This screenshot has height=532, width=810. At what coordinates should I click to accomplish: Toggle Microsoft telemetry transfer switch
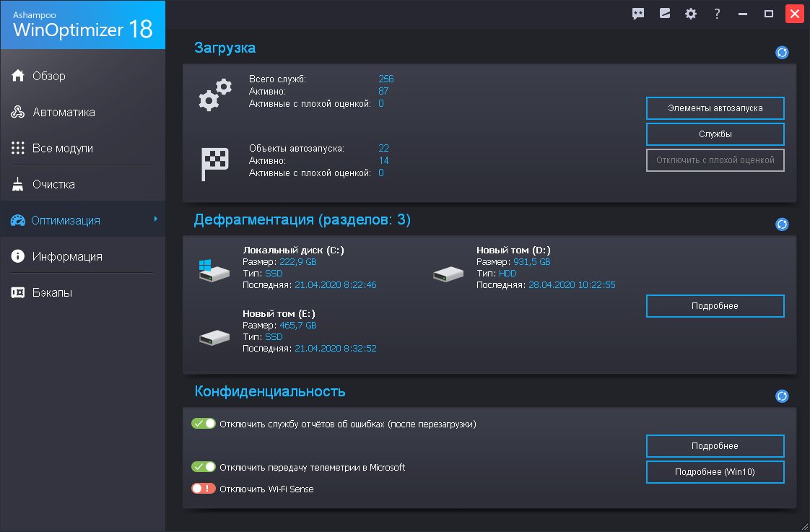point(204,467)
